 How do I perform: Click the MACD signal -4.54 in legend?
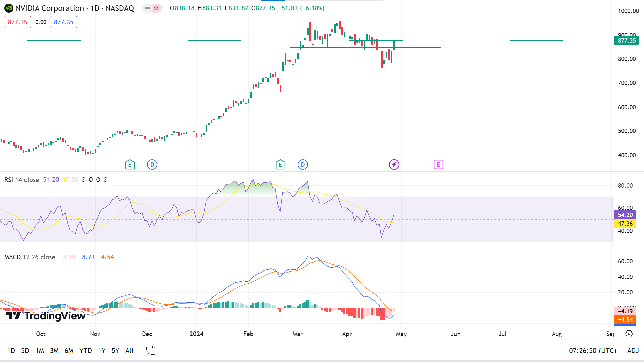[x=106, y=257]
